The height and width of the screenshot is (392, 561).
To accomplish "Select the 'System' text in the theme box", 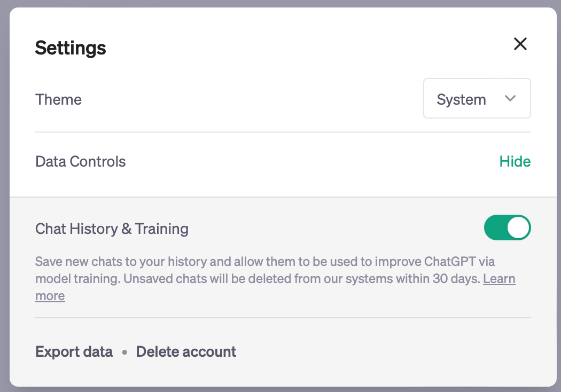I will click(x=461, y=99).
